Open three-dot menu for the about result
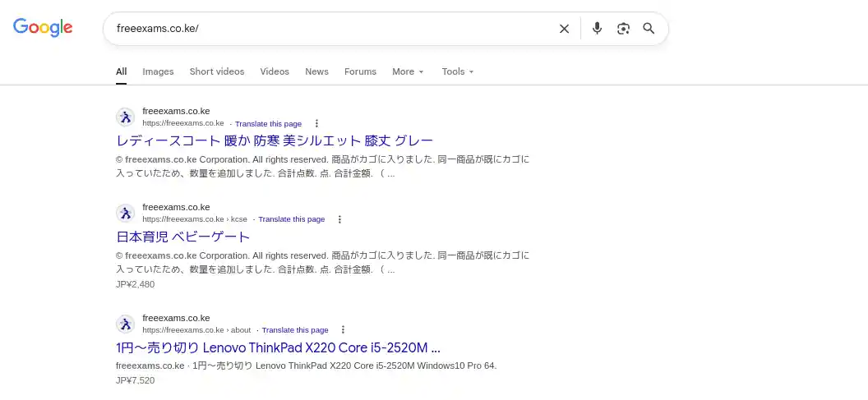Image resolution: width=868 pixels, height=400 pixels. pyautogui.click(x=344, y=329)
